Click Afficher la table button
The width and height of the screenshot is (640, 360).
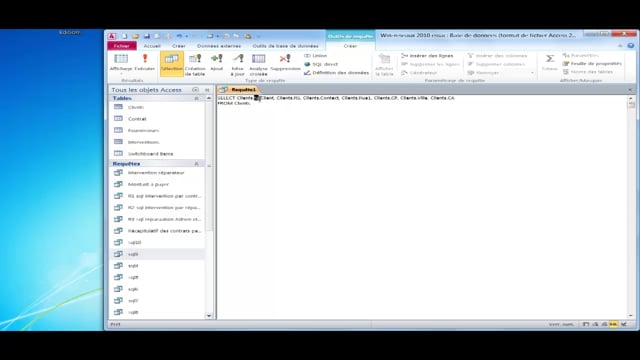tap(384, 64)
